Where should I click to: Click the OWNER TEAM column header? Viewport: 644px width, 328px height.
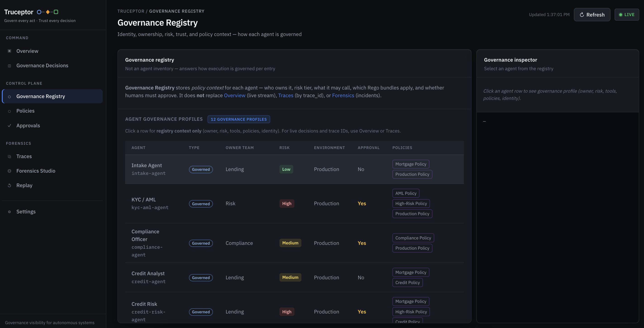[x=239, y=148]
